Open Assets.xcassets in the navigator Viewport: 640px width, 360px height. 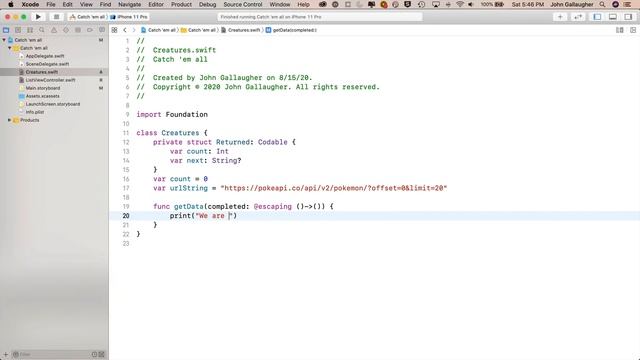click(42, 96)
